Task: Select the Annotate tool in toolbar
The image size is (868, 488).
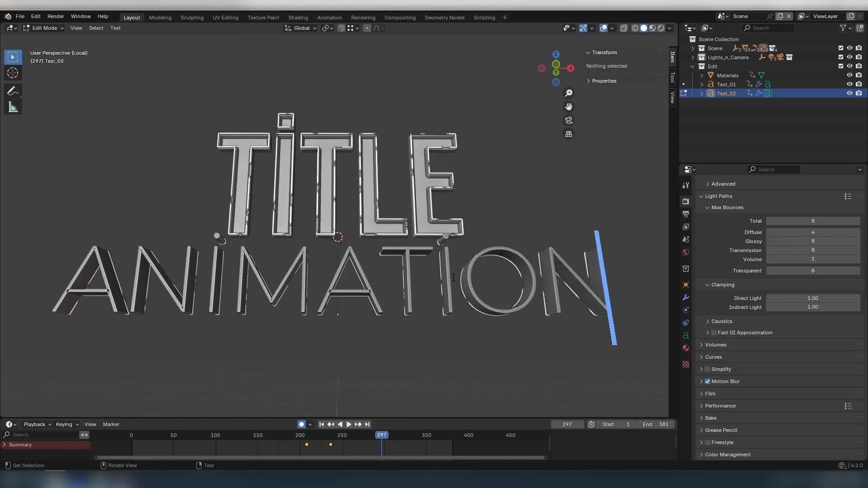Action: (13, 91)
